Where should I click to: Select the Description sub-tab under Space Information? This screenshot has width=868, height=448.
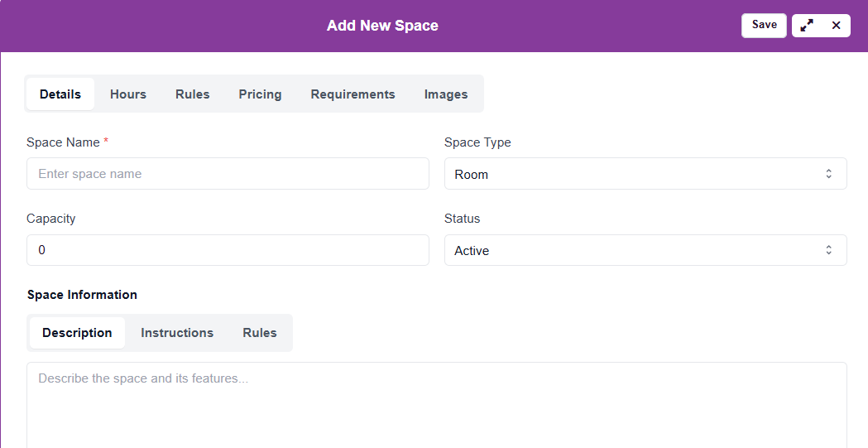click(x=77, y=333)
